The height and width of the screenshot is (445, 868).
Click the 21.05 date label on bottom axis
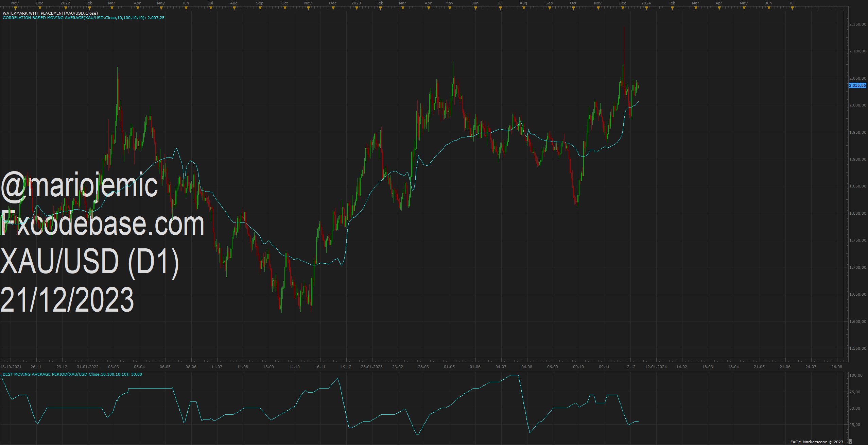759,367
